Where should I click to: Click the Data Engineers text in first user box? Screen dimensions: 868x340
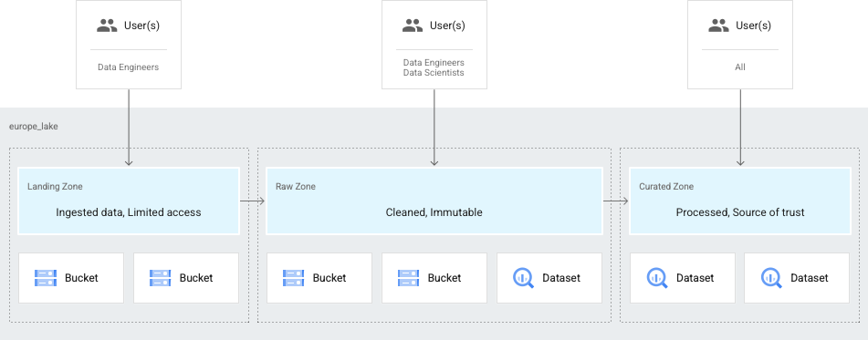(x=129, y=67)
